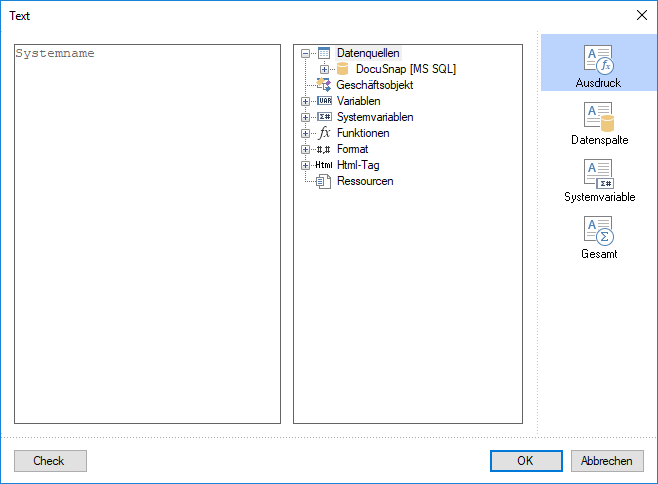The height and width of the screenshot is (484, 658).
Task: Collapse the Datenquellen tree node
Action: click(306, 53)
